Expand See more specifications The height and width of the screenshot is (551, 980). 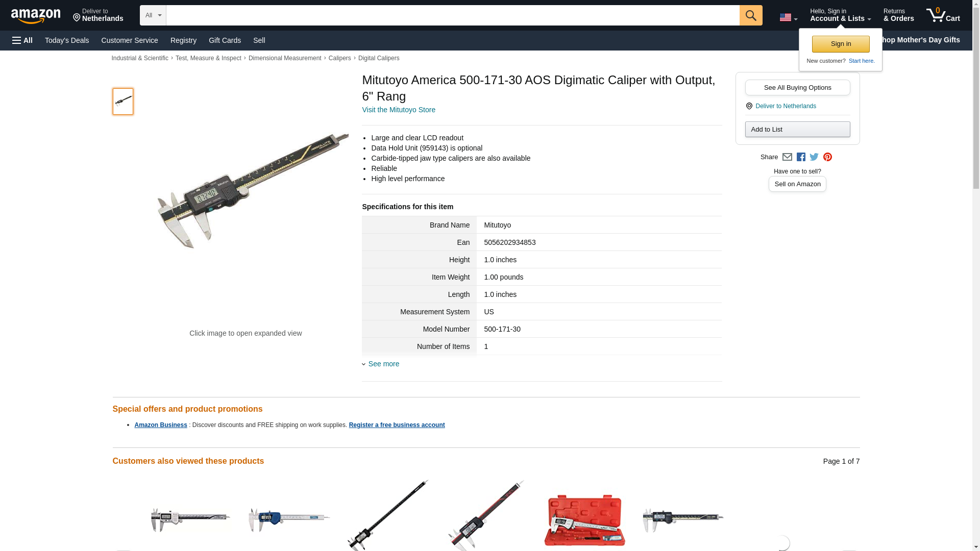pos(383,364)
